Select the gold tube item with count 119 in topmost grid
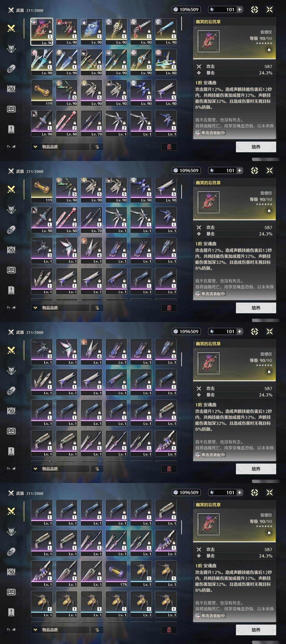Image resolution: width=286 pixels, height=644 pixels. pyautogui.click(x=42, y=93)
